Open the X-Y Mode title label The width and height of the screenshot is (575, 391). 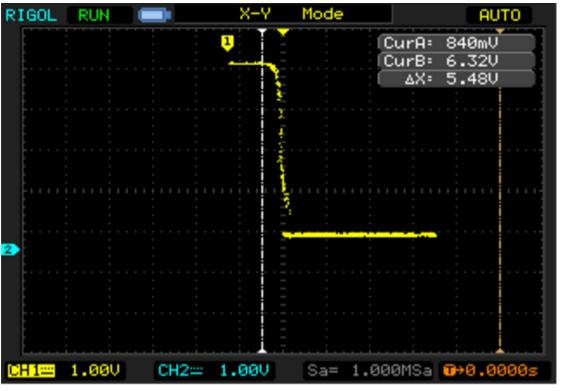(x=292, y=14)
